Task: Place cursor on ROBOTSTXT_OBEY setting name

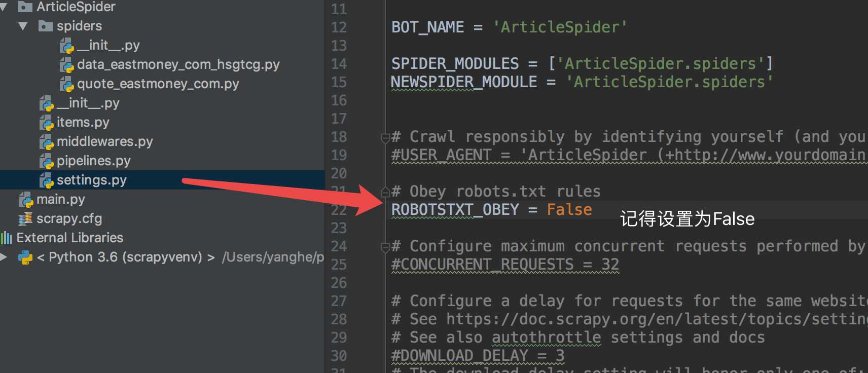Action: point(455,210)
